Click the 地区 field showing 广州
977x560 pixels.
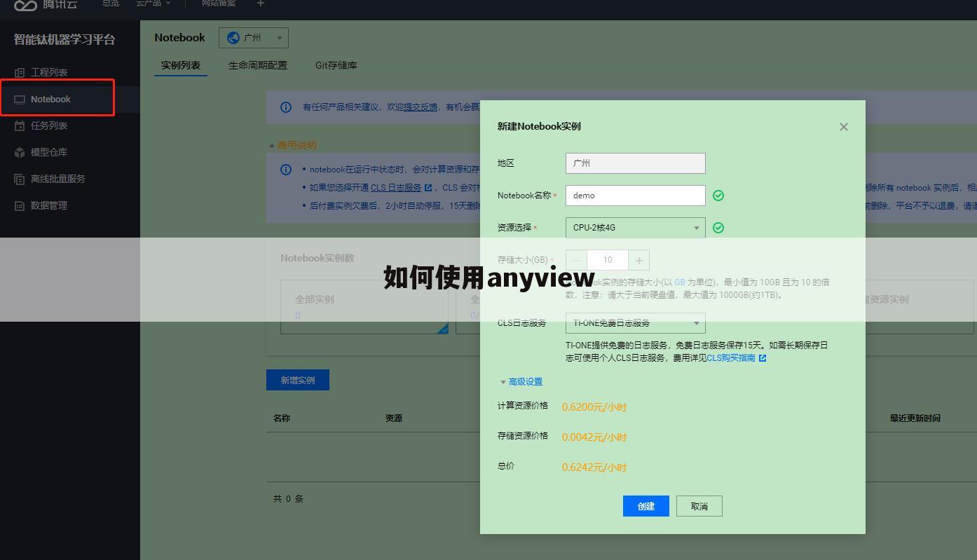pyautogui.click(x=636, y=163)
